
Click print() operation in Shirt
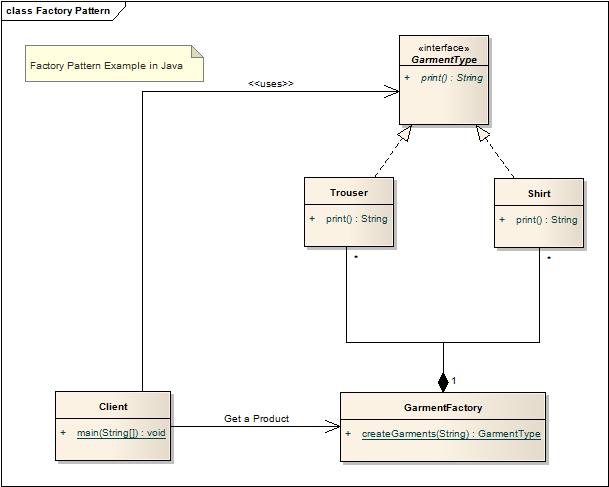pos(546,220)
